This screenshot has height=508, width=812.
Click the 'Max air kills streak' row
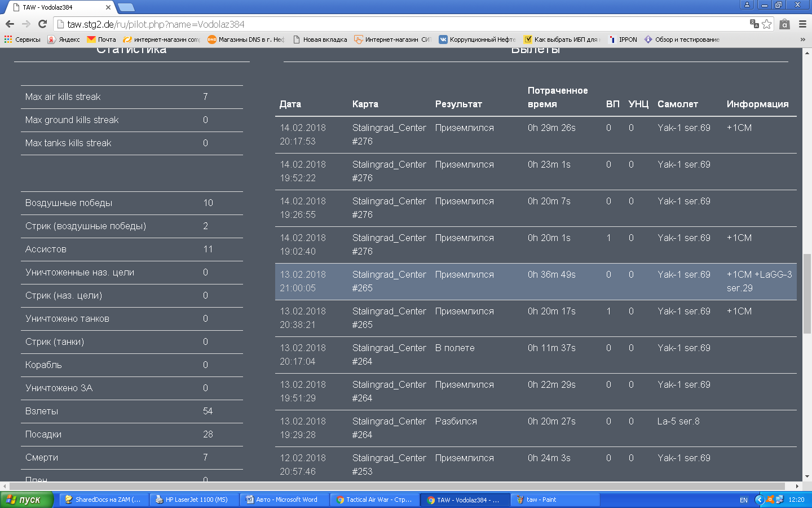pos(132,97)
